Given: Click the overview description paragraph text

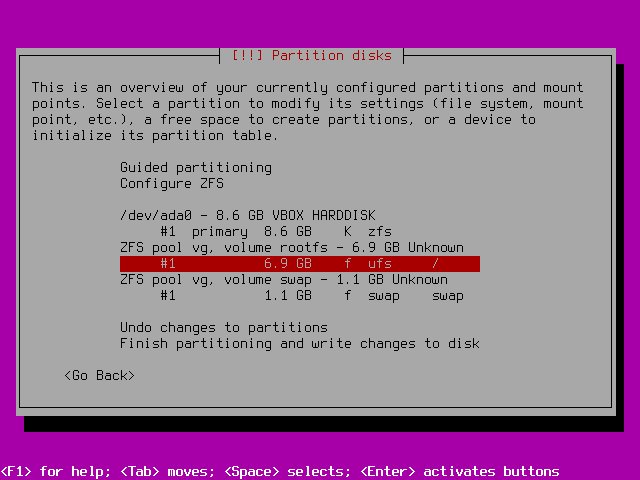Looking at the screenshot, I should 308,111.
